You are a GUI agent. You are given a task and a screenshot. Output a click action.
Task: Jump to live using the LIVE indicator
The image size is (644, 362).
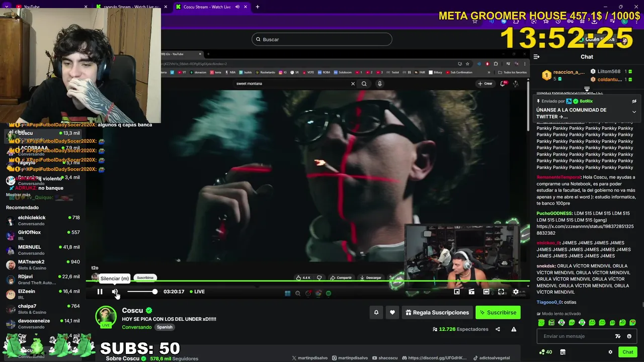point(197,292)
